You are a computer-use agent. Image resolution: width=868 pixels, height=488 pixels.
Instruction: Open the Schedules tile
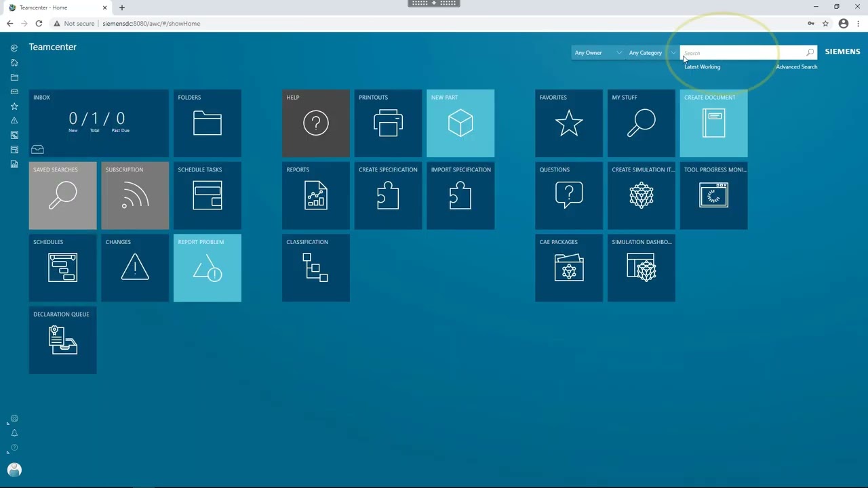63,268
